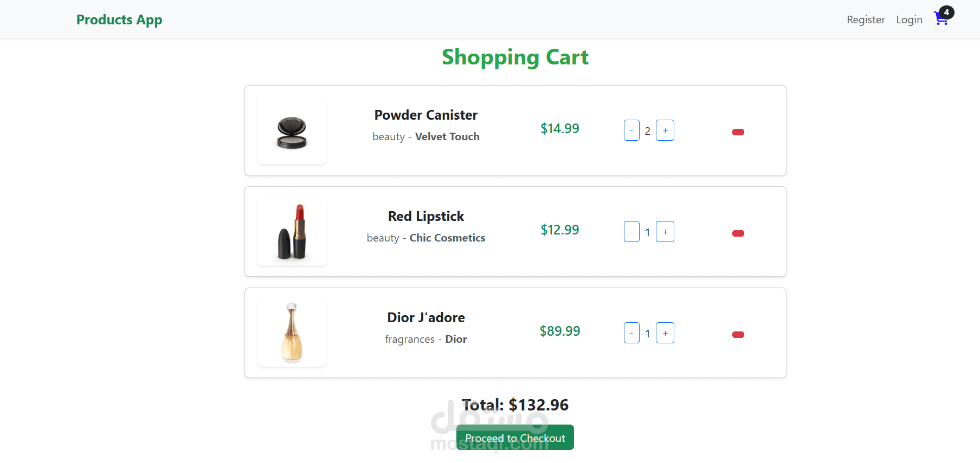
Task: Open the shopping cart icon in navbar
Action: pyautogui.click(x=941, y=19)
